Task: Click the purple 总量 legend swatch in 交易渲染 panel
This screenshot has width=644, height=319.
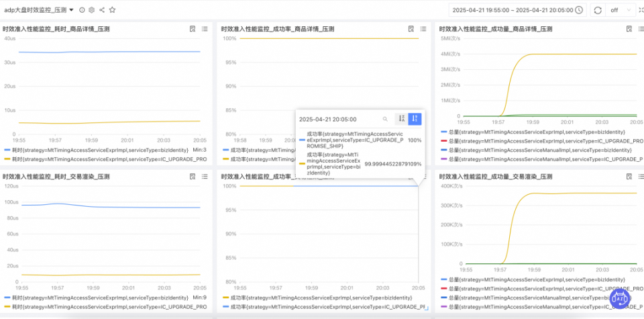Action: pos(444,306)
